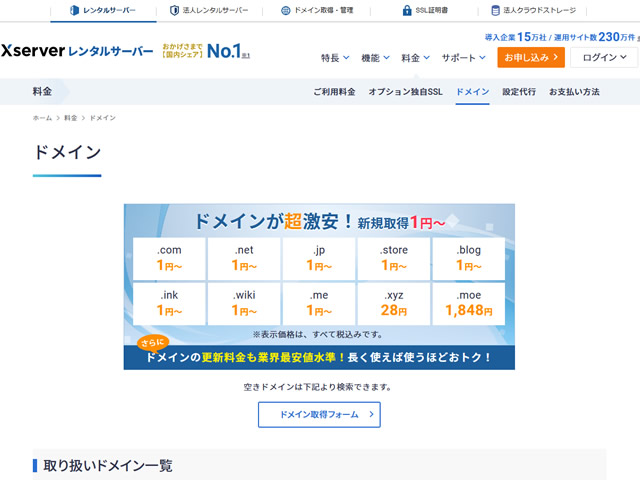This screenshot has height=480, width=640.
Task: Click the .com 1円〜 price tile
Action: [169, 258]
